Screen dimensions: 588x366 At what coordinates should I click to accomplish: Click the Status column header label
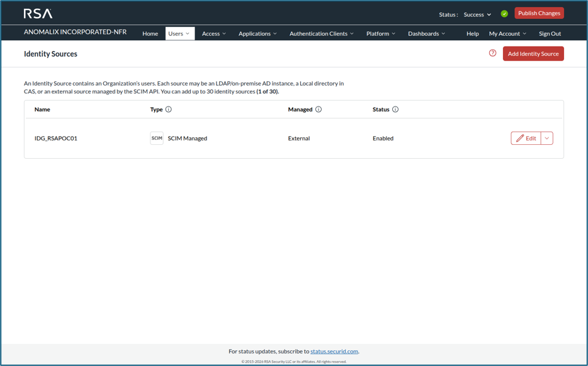click(x=381, y=109)
